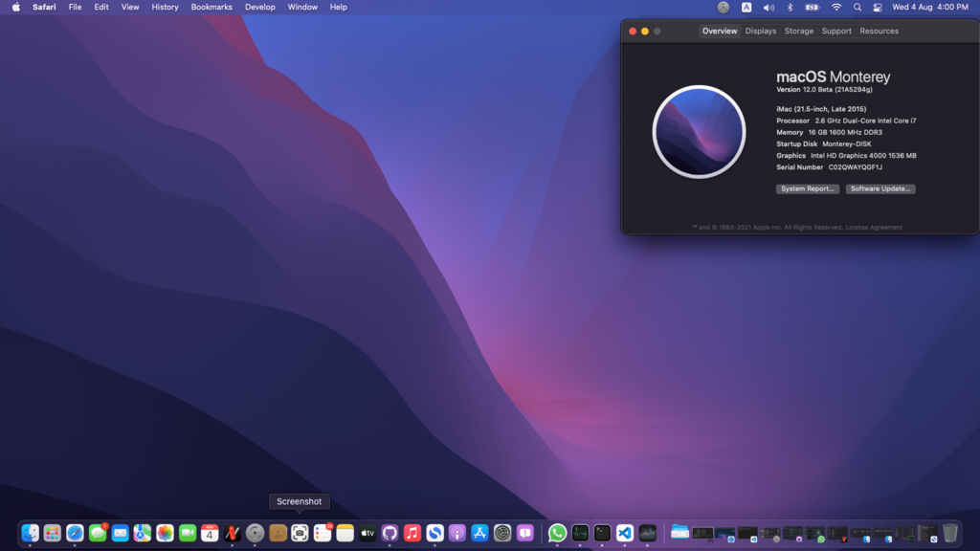
Task: Click the serial number C02QWAYQGF1J
Action: click(855, 167)
